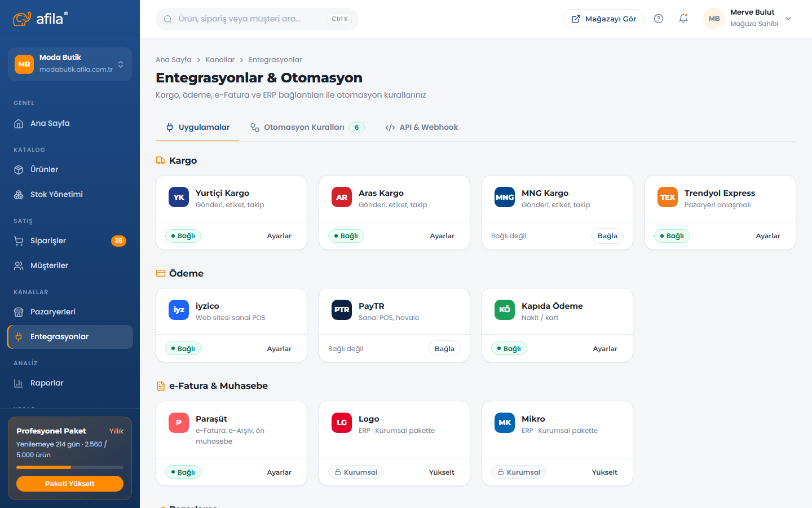This screenshot has height=508, width=812.
Task: Switch to the Uygulamalar tab
Action: tap(197, 128)
